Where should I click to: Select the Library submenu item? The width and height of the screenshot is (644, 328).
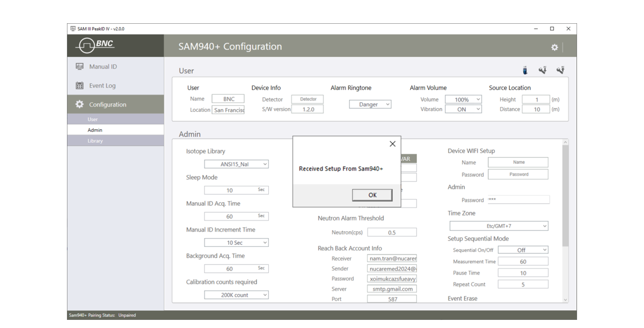116,140
